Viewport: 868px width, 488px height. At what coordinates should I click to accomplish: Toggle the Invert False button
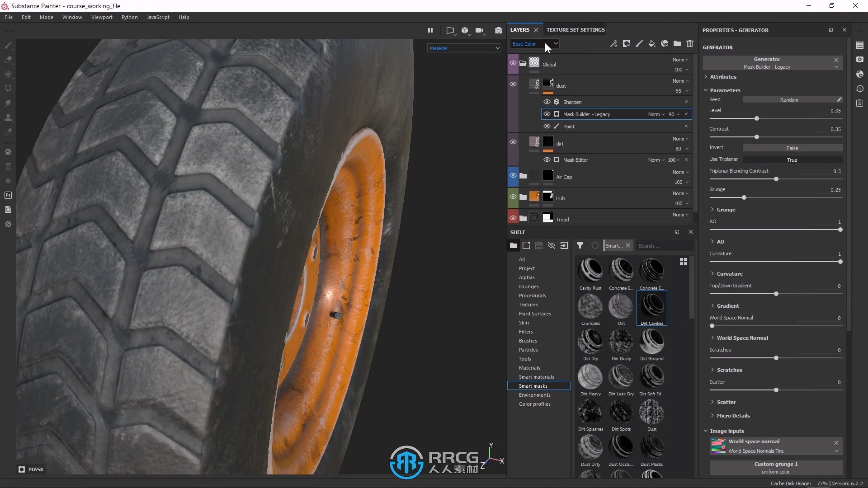click(792, 148)
